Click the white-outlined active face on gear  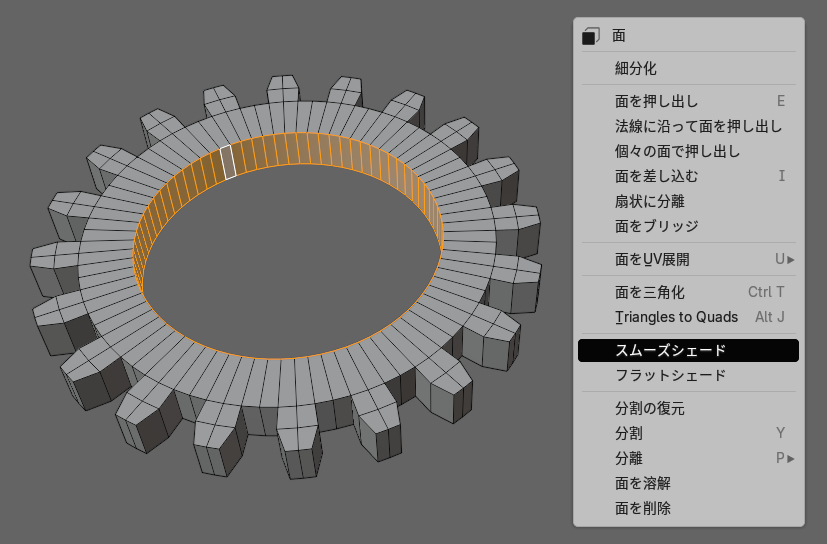click(x=228, y=162)
